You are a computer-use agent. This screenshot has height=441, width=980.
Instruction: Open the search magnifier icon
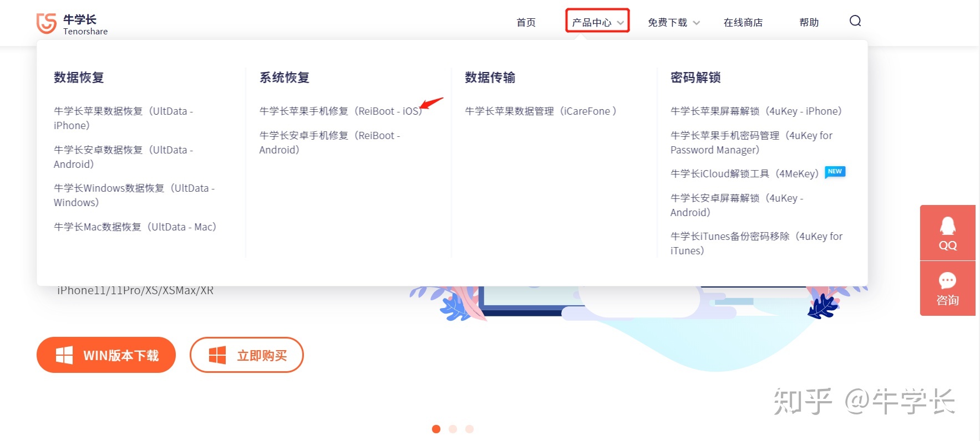point(855,21)
